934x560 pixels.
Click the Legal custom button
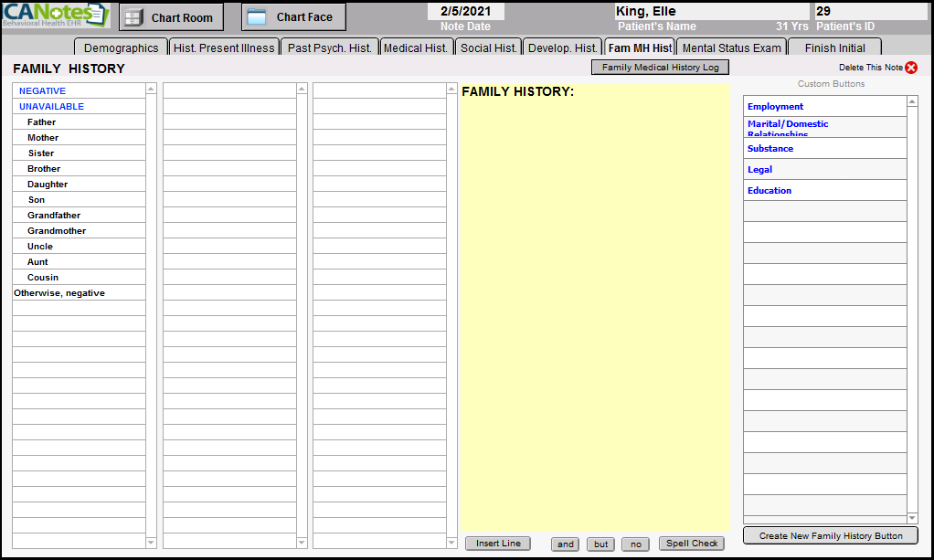[825, 169]
